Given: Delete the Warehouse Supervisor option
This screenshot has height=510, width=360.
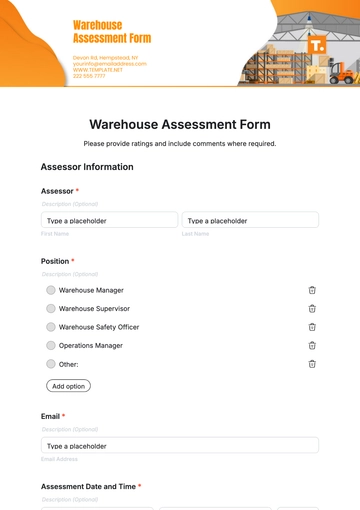Looking at the screenshot, I should [312, 309].
